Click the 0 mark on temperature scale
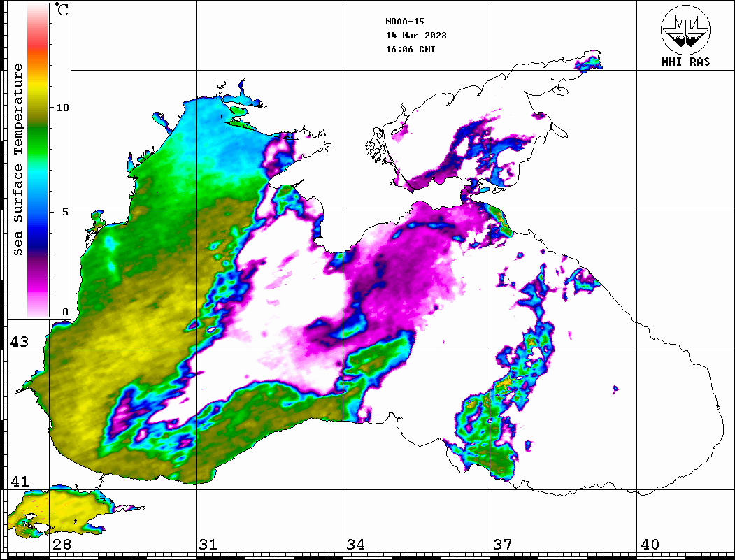The width and height of the screenshot is (735, 560). click(x=65, y=312)
